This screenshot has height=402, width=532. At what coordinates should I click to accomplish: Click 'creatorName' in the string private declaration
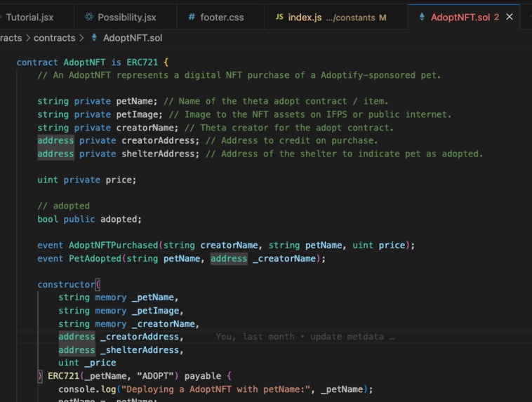tap(146, 128)
